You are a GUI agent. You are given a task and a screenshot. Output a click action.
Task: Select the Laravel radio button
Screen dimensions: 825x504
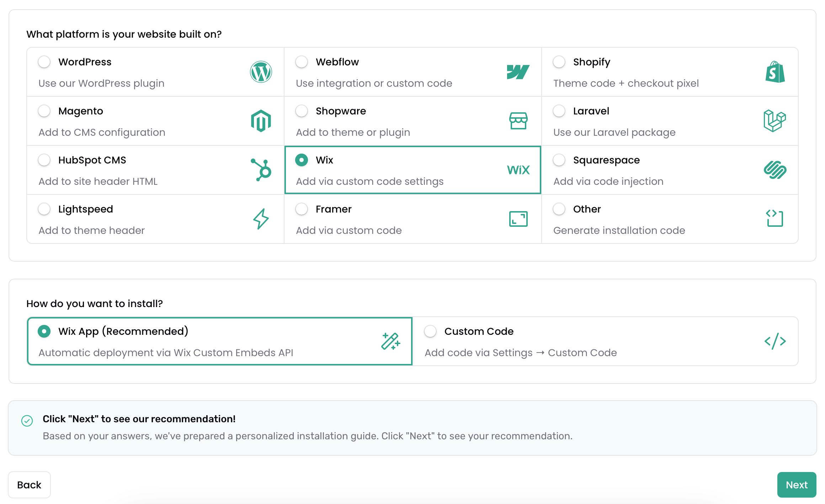(559, 111)
